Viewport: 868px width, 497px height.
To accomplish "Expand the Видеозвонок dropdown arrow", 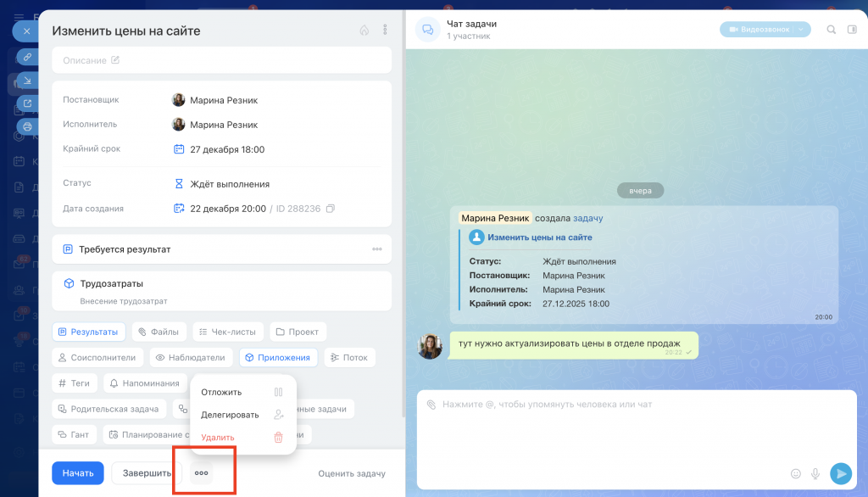I will click(x=801, y=30).
